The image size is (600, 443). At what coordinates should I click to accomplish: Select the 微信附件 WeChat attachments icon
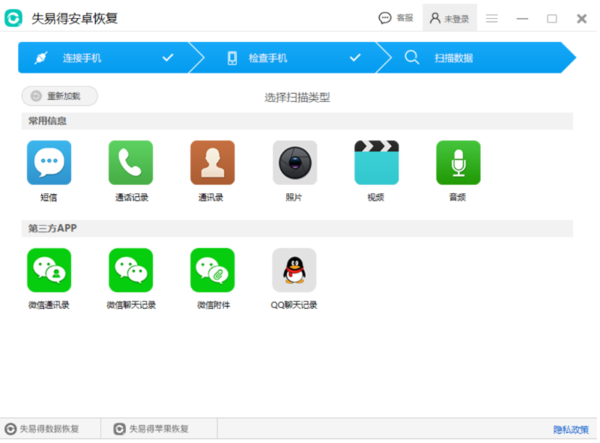pyautogui.click(x=213, y=270)
